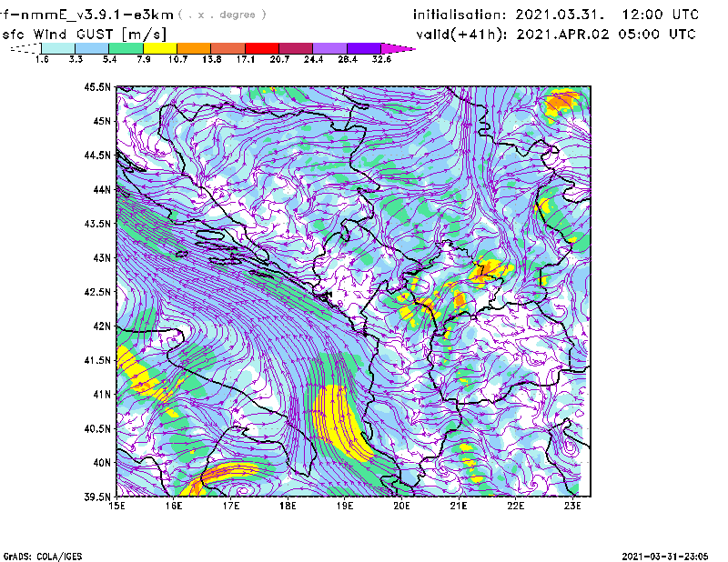Screen dimensions: 728x562
Task: Click the legend value 32.6
Action: pos(381,59)
